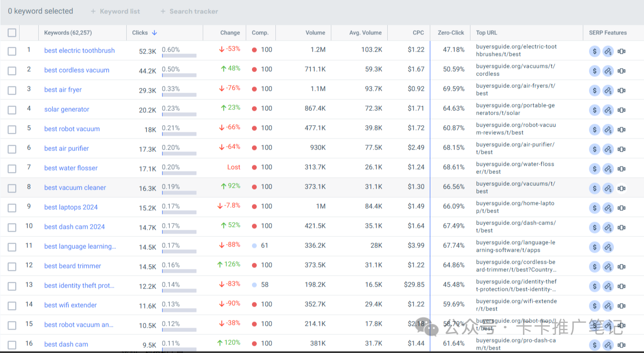Screen dimensions: 644x353
Task: Check the box for best robot vacuum
Action: click(x=12, y=129)
